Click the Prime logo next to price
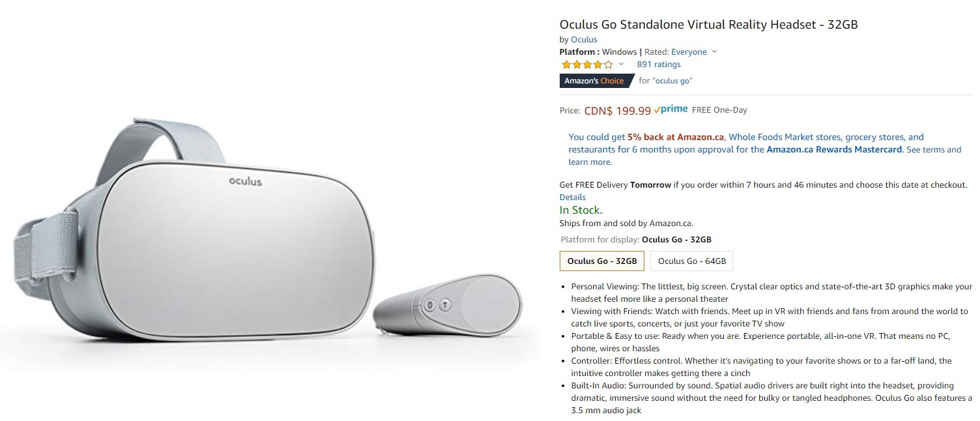This screenshot has width=980, height=421. 670,109
